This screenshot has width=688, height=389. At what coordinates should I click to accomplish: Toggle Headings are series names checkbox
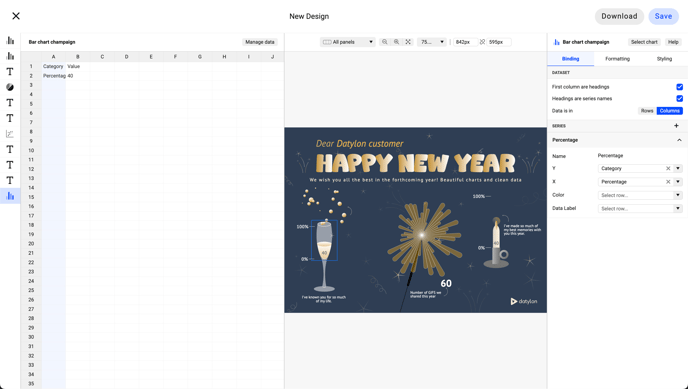click(679, 99)
